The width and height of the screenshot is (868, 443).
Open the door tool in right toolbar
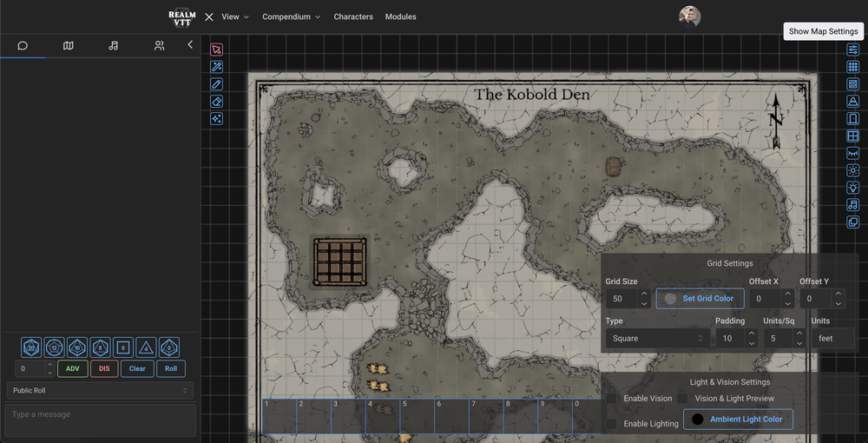click(853, 119)
